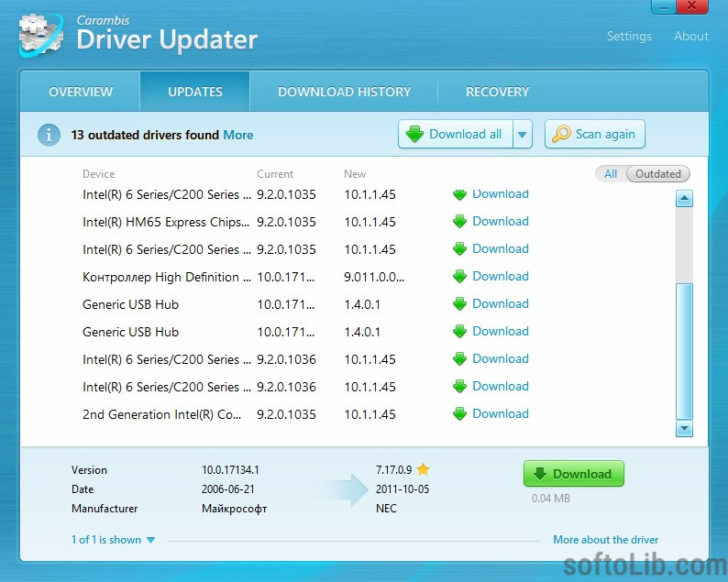Open the More link for outdated drivers

pos(238,135)
